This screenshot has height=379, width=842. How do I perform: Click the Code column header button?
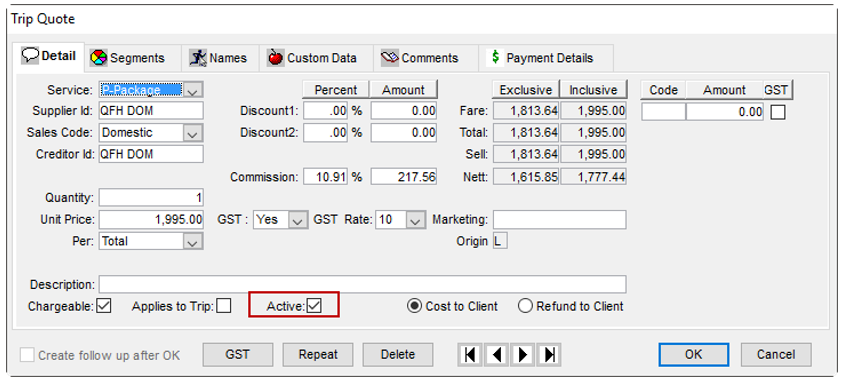tap(663, 90)
